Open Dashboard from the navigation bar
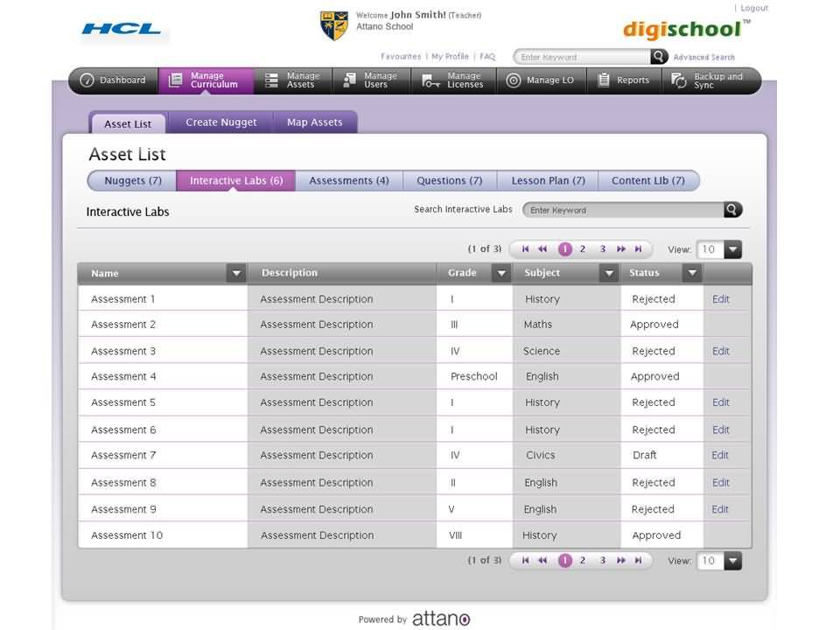The image size is (840, 630). click(x=113, y=80)
